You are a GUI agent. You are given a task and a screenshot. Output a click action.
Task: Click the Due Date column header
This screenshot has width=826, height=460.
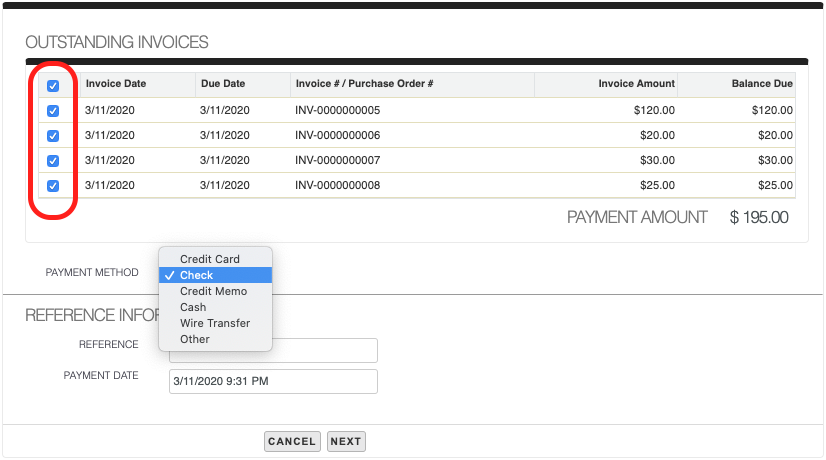(222, 84)
